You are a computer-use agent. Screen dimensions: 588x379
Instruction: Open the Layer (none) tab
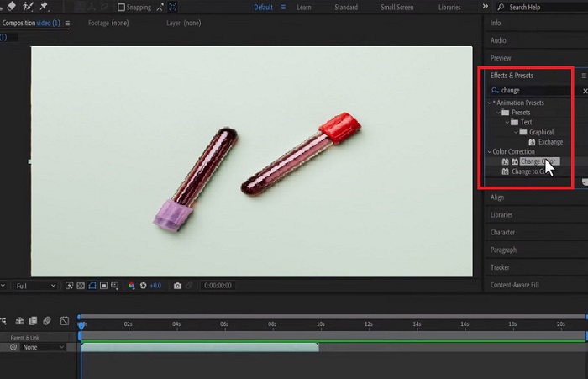point(184,23)
